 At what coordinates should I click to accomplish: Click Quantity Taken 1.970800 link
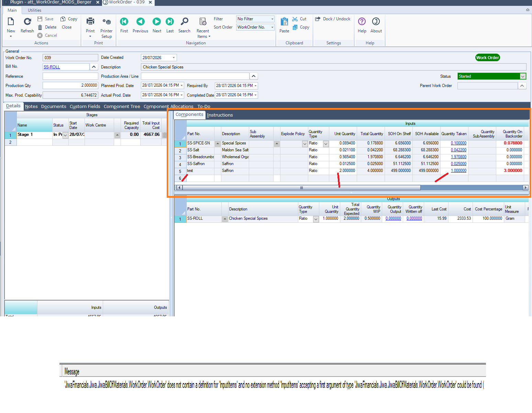point(458,157)
